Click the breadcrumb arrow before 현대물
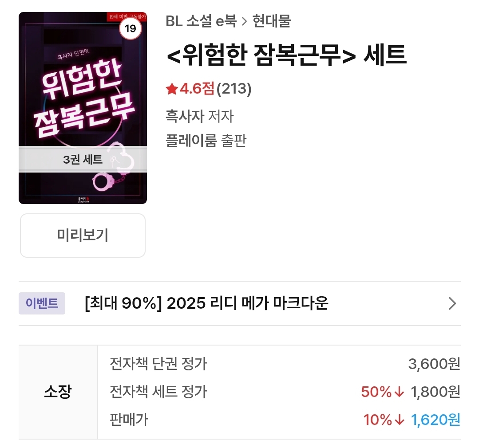479x448 pixels. 244,21
